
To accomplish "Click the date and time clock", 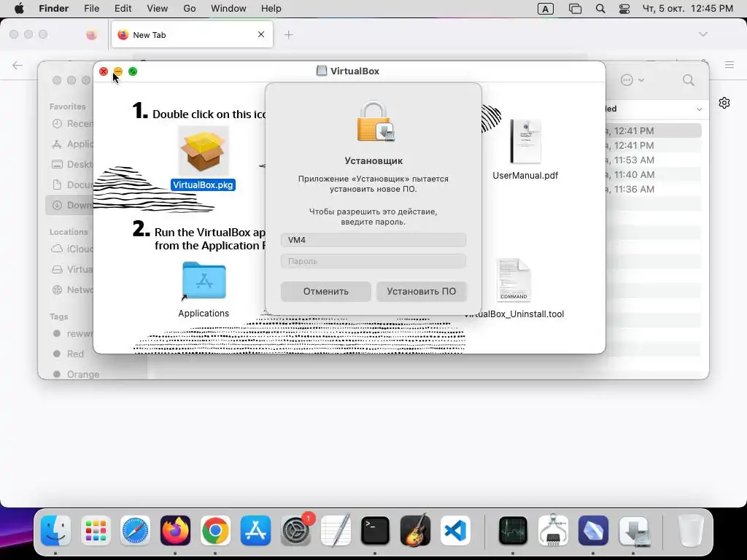I will click(x=687, y=9).
